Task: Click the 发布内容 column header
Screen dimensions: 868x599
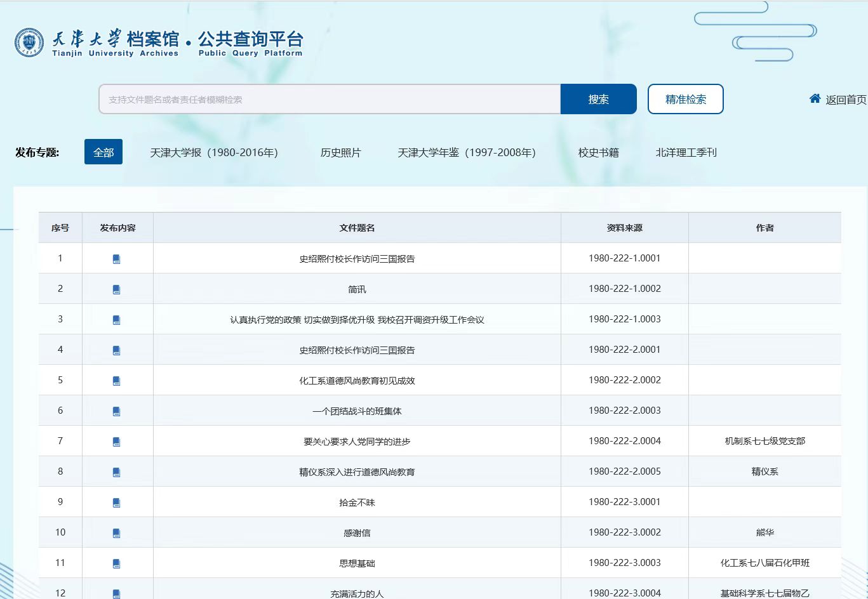Action: click(x=117, y=228)
